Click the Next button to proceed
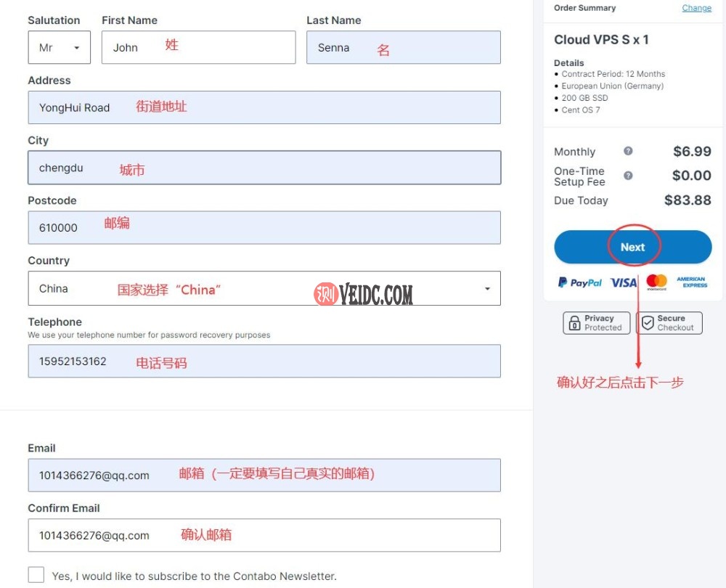The width and height of the screenshot is (726, 588). pyautogui.click(x=632, y=247)
